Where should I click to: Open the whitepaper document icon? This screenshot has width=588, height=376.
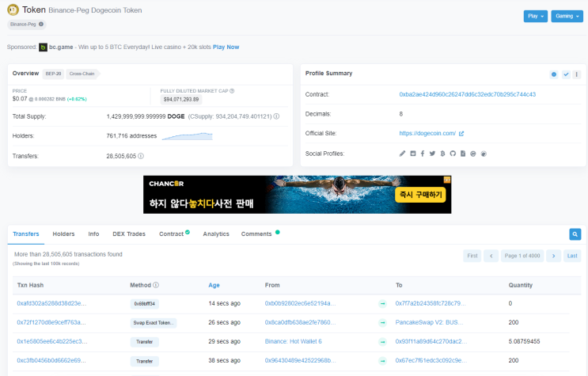pos(463,154)
